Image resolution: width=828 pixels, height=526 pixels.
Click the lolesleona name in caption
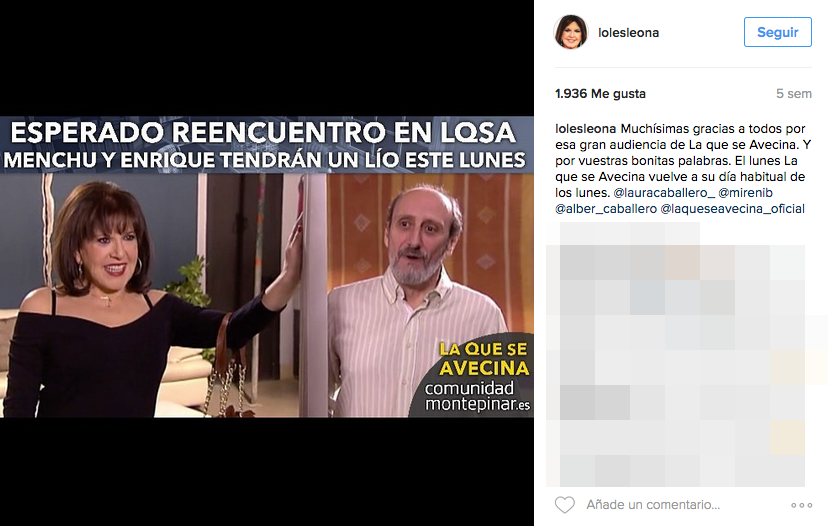586,129
